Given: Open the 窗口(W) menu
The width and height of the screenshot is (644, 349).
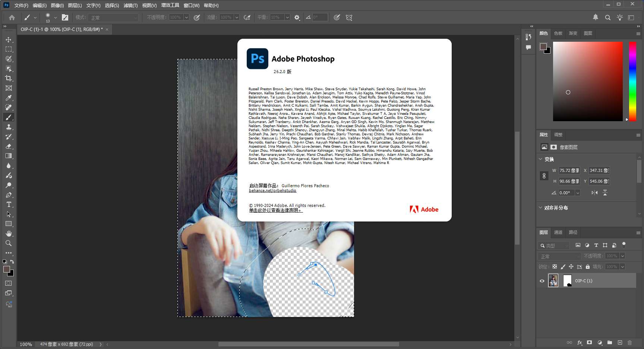Looking at the screenshot, I should point(192,5).
